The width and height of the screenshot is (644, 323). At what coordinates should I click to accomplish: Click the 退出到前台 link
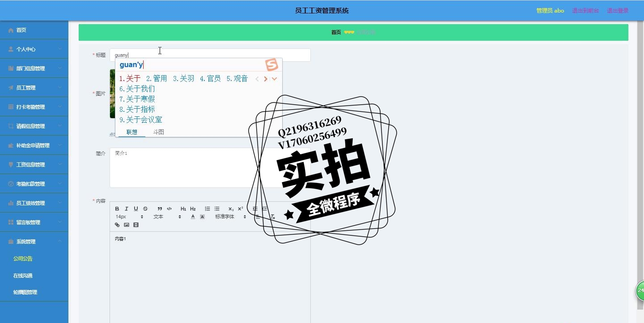coord(585,11)
